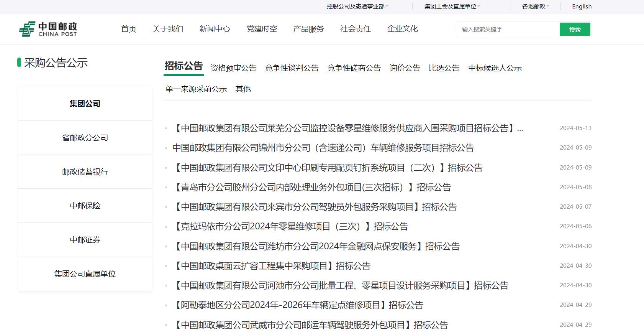This screenshot has height=336, width=644.
Task: Open 企业文化 menu
Action: [402, 29]
